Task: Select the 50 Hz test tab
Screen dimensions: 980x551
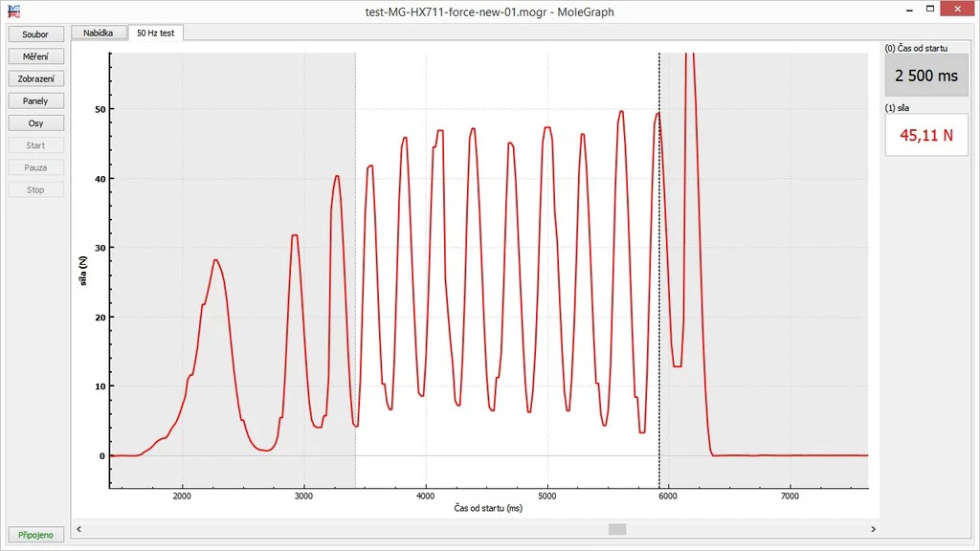Action: coord(156,33)
